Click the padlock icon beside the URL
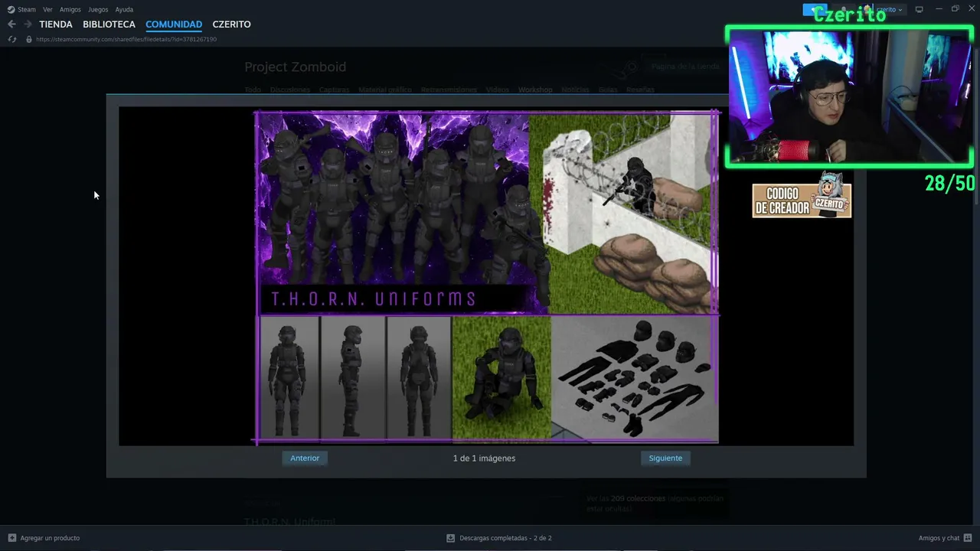The image size is (980, 551). click(x=29, y=39)
